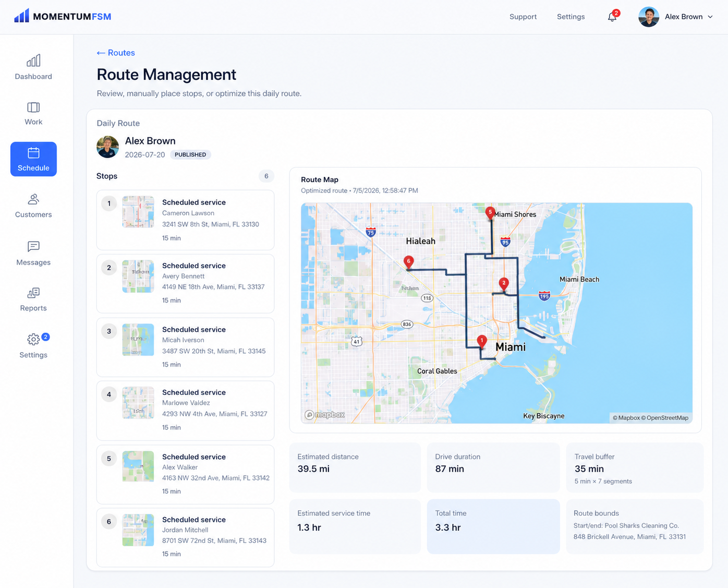Click address 3241 SW 8th St

click(211, 224)
